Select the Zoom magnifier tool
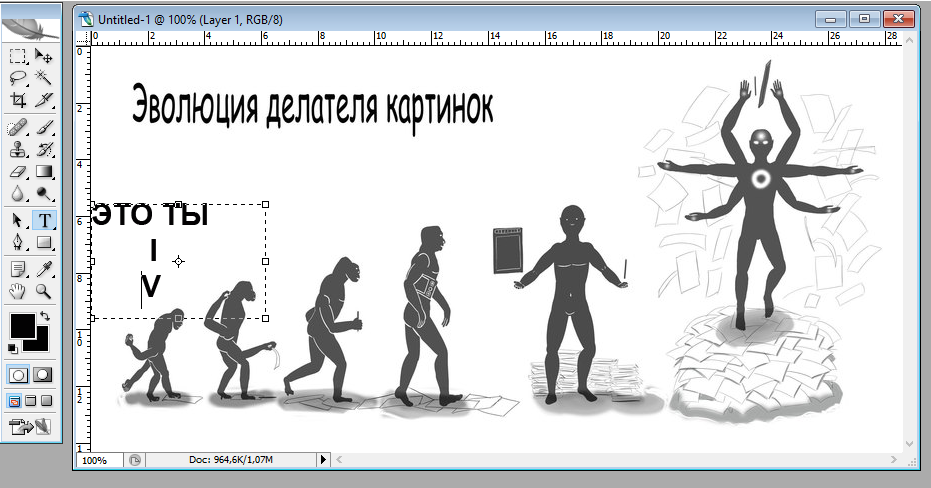 44,291
